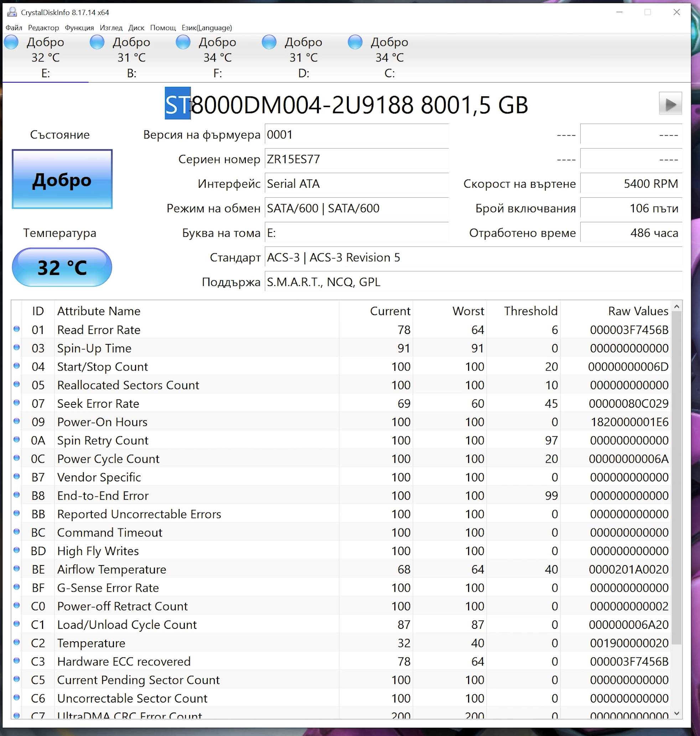This screenshot has width=700, height=736.
Task: Click status dot of Power-off Retract Count
Action: pos(16,605)
